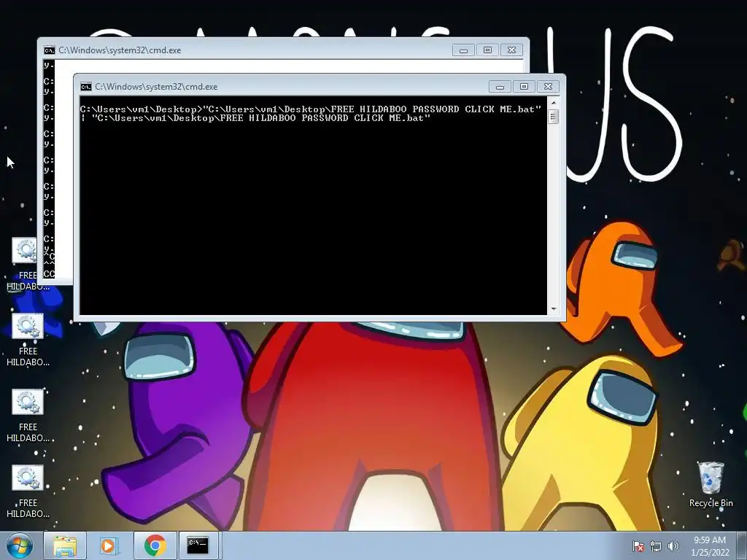Maximize the back cmd.exe window

[x=487, y=50]
